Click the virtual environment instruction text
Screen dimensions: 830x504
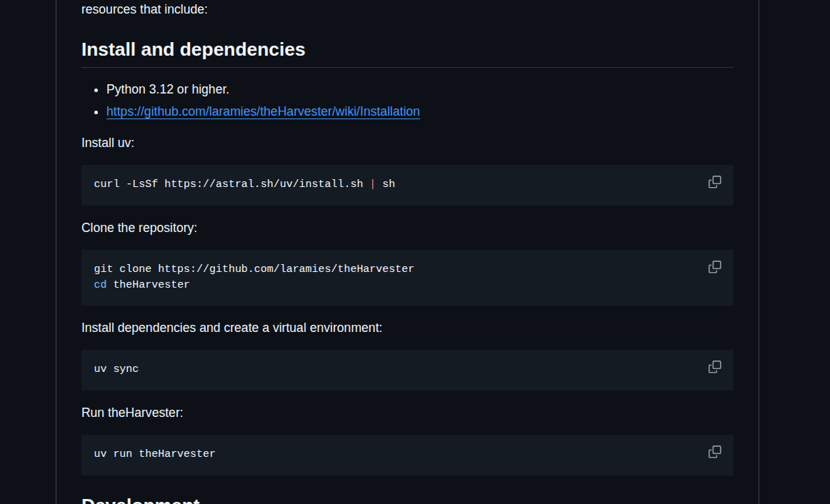(x=231, y=328)
